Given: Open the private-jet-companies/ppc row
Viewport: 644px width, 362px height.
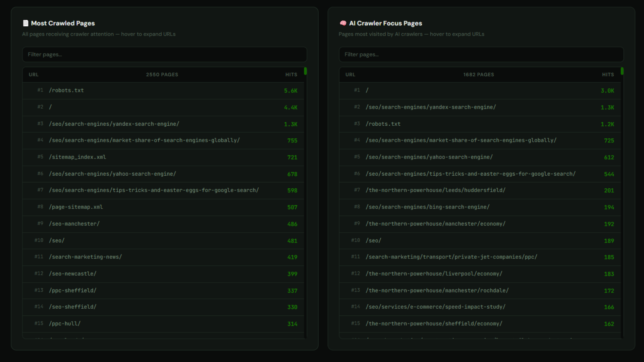Looking at the screenshot, I should (x=480, y=257).
